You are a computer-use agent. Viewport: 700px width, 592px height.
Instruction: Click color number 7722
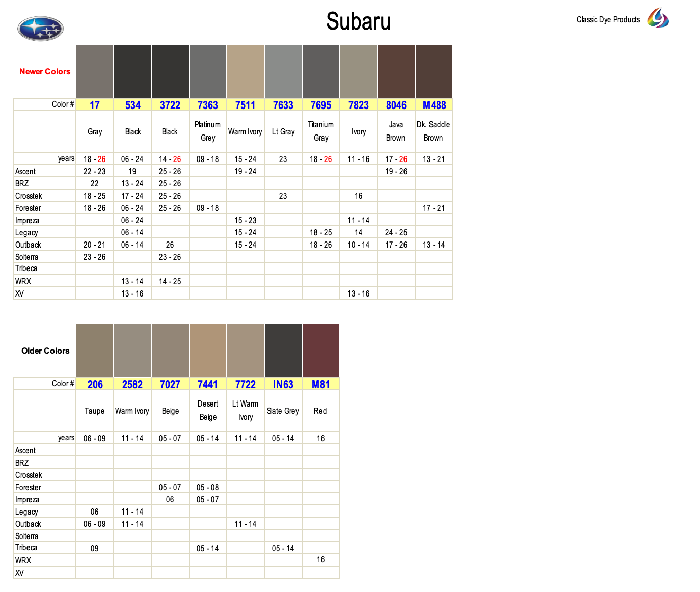[x=246, y=384]
